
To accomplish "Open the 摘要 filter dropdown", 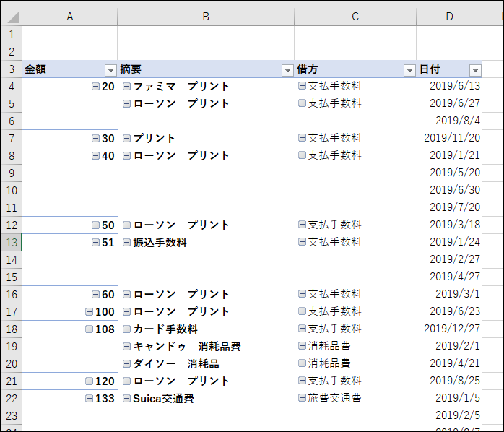I will coord(287,70).
